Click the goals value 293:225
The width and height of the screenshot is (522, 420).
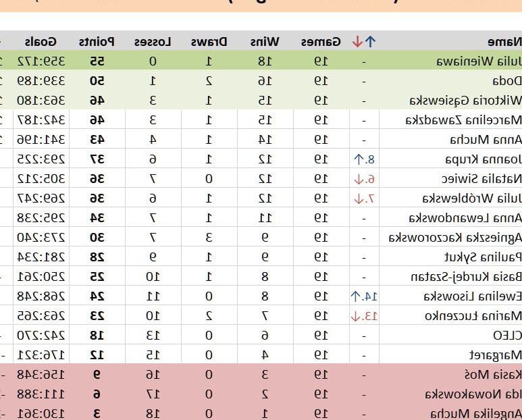pyautogui.click(x=41, y=159)
